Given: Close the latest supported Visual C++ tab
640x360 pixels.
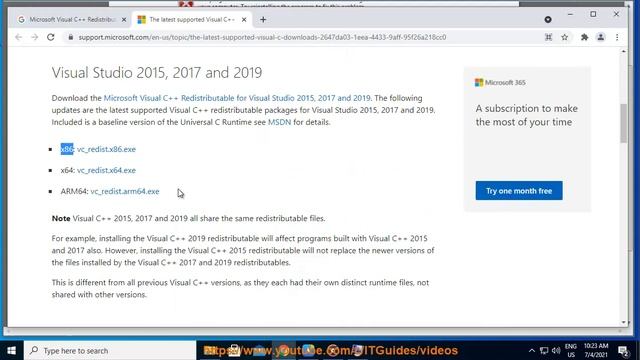Looking at the screenshot, I should click(244, 20).
